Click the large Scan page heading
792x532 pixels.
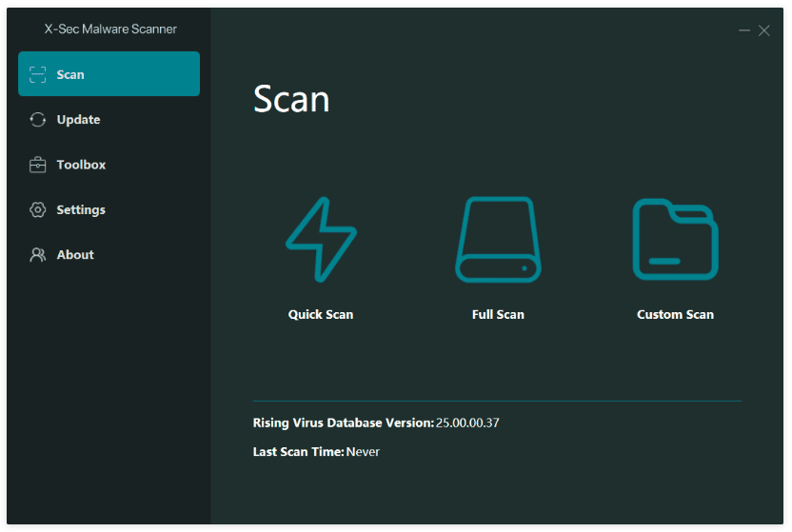(291, 99)
